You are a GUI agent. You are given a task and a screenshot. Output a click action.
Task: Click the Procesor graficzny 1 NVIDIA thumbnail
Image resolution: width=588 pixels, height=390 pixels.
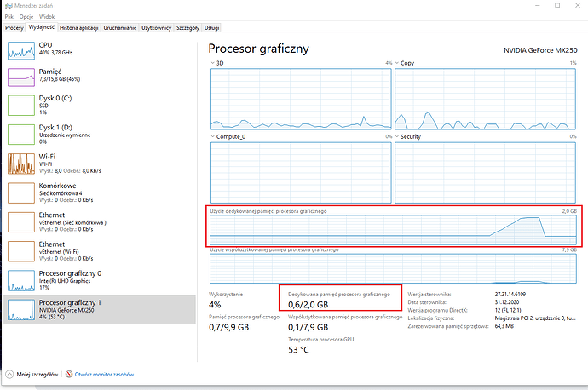tap(20, 308)
